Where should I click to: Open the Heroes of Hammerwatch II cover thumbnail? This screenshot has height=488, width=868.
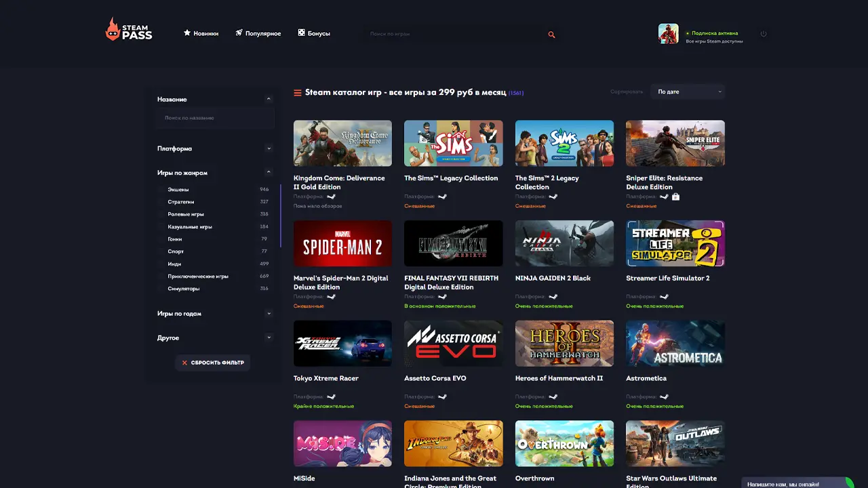(x=564, y=344)
